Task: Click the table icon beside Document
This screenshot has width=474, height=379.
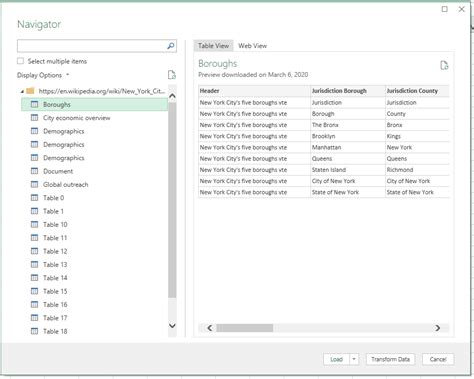Action: (x=34, y=171)
